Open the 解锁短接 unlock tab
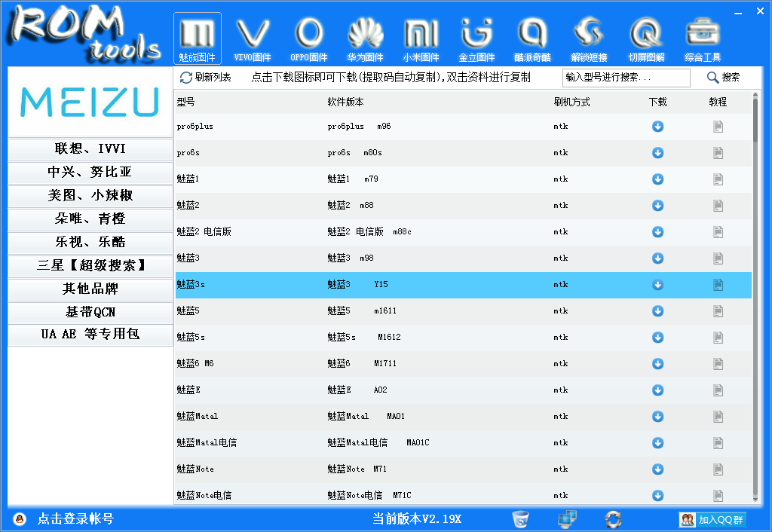 pos(589,38)
